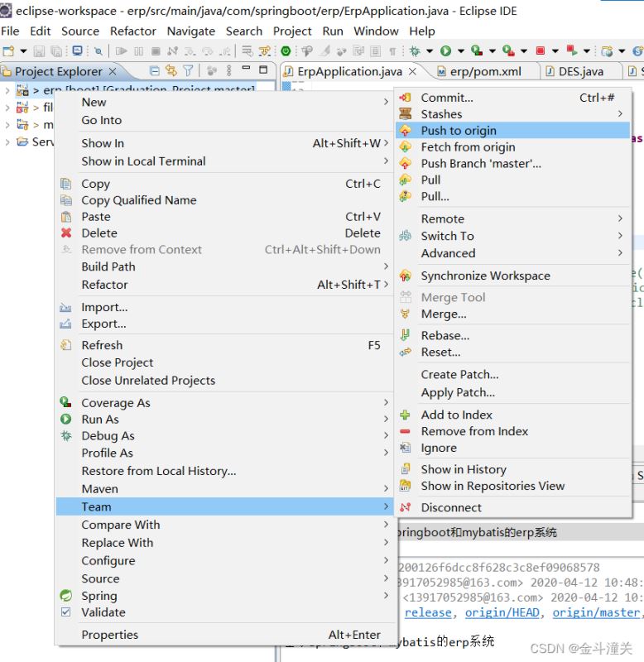
Task: Open the External Tools dropdown arrow
Action: click(524, 51)
